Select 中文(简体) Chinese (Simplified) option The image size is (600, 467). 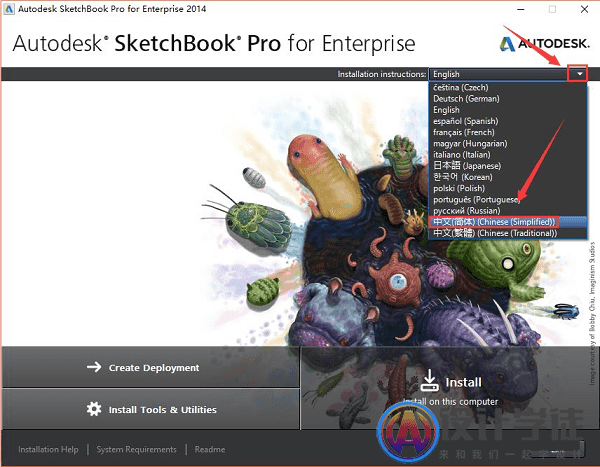(x=507, y=222)
